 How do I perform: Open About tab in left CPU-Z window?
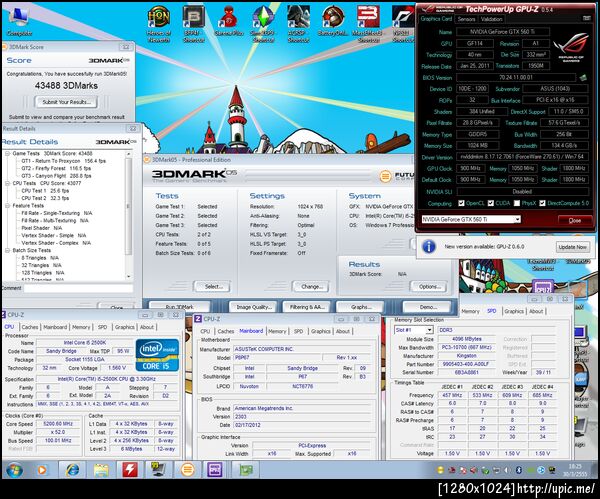tap(147, 327)
